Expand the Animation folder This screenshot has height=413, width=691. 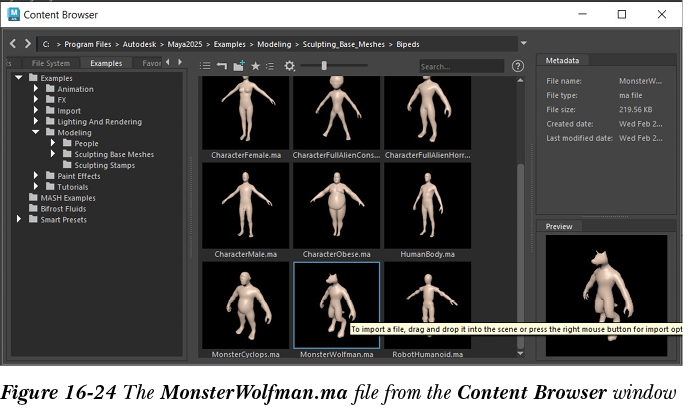(36, 89)
